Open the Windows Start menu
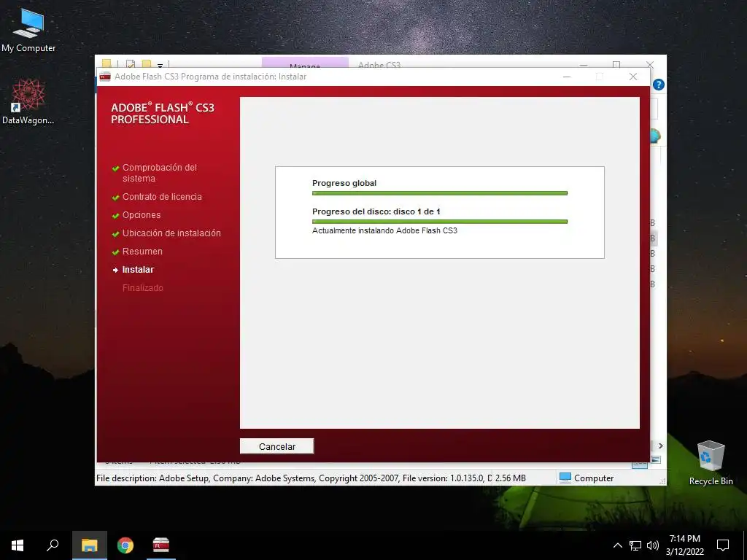Viewport: 747px width, 560px height. click(x=18, y=545)
